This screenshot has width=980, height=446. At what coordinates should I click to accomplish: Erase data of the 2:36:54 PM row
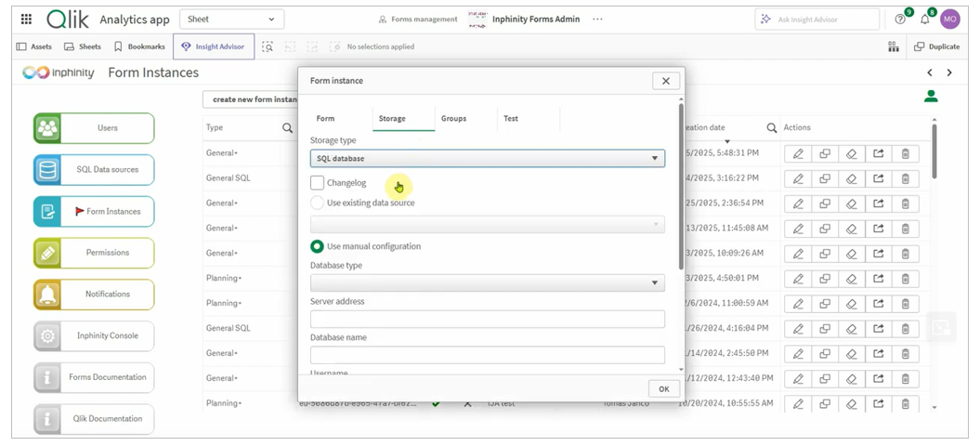pyautogui.click(x=851, y=203)
